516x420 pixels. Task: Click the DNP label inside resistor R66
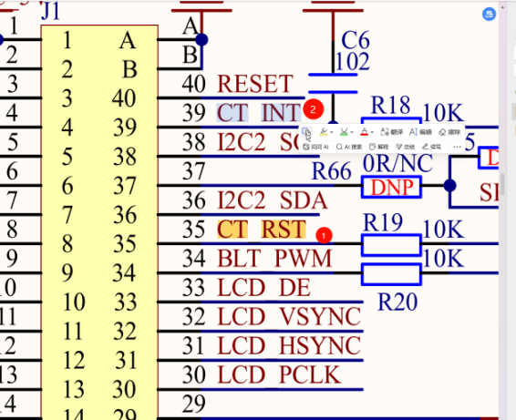[x=392, y=188]
